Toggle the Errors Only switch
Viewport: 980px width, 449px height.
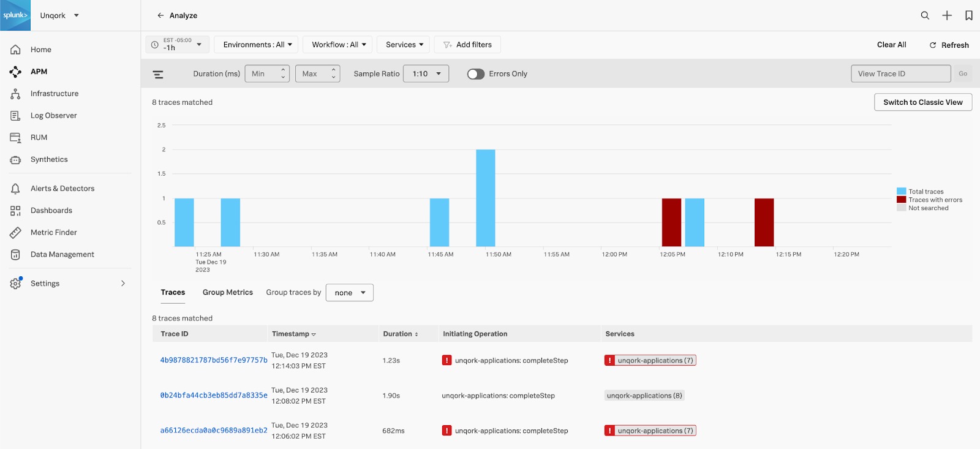tap(476, 74)
